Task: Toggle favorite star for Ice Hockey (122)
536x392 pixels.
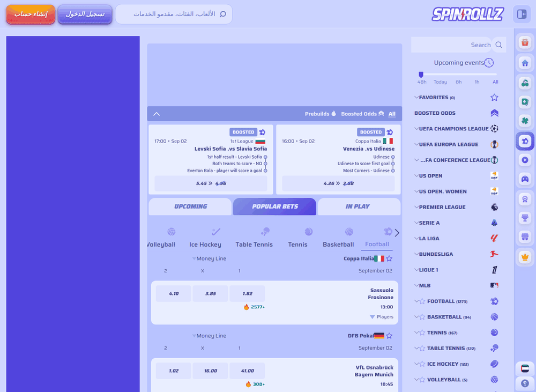Action: click(422, 364)
